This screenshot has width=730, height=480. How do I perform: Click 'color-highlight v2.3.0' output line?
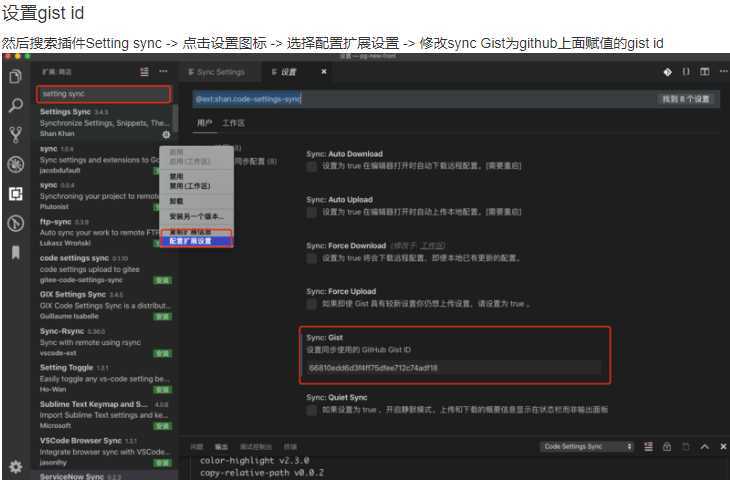point(254,460)
